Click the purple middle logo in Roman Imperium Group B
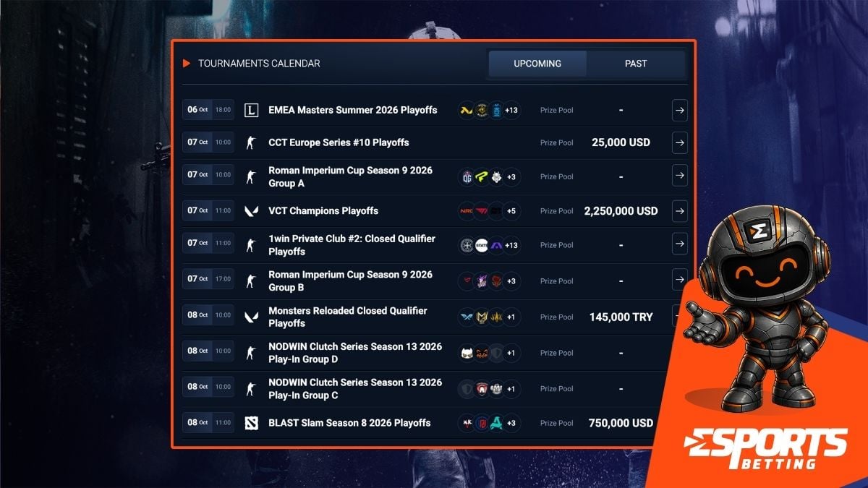This screenshot has width=868, height=488. point(482,281)
